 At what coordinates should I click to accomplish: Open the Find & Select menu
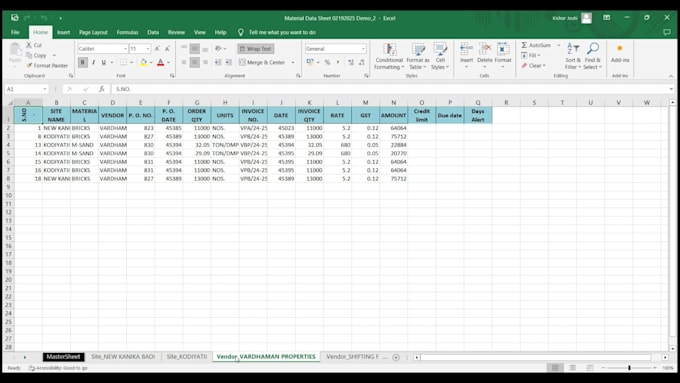point(592,56)
